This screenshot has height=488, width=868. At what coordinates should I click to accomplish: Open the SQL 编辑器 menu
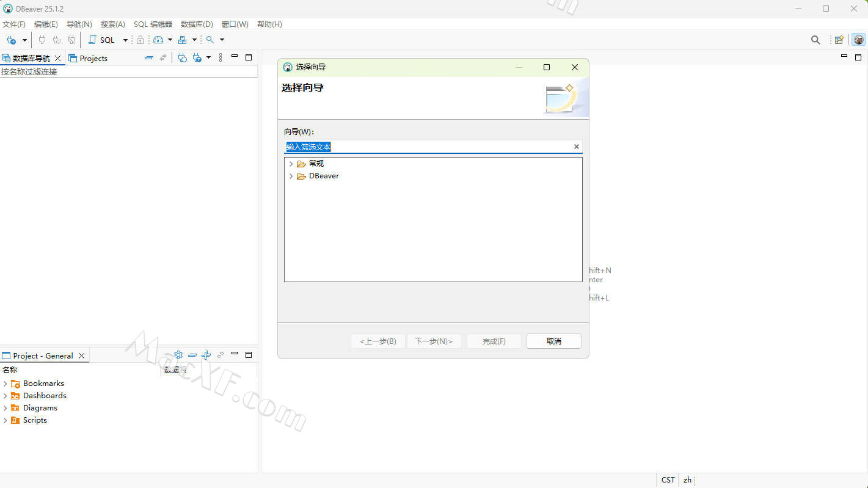click(x=153, y=24)
